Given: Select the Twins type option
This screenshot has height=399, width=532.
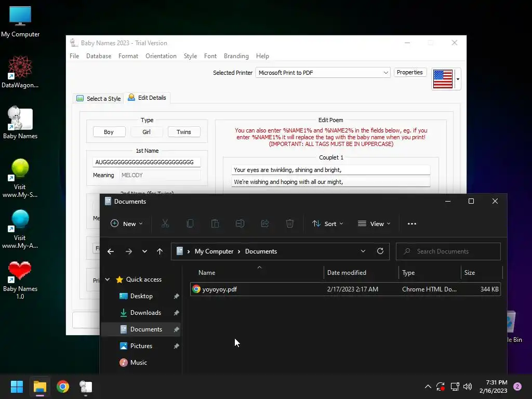Looking at the screenshot, I should (x=183, y=132).
